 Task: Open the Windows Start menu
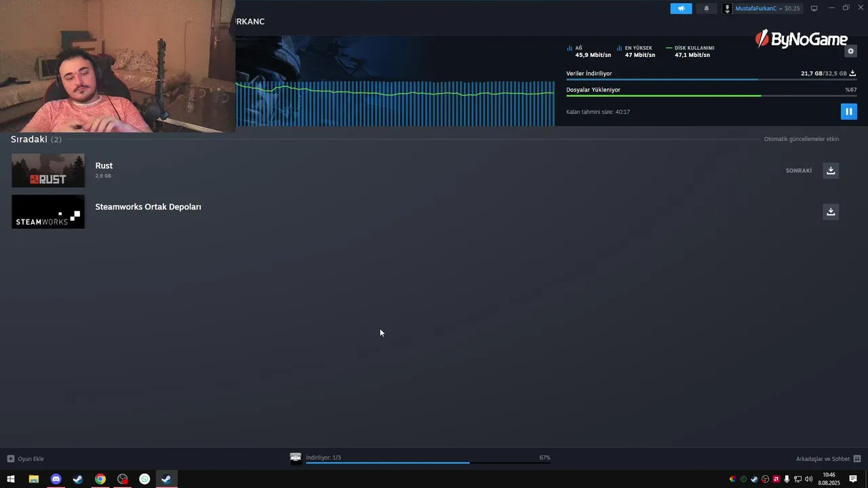(11, 479)
